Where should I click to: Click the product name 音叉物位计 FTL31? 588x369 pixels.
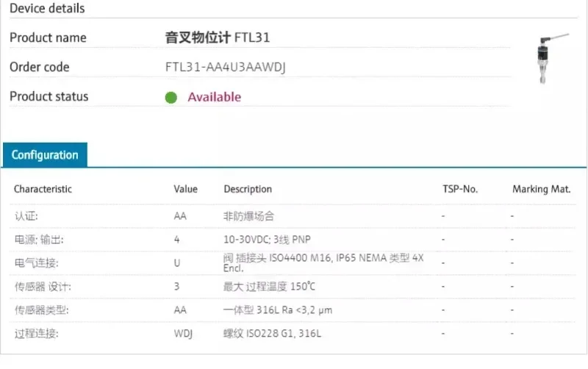[x=218, y=37]
